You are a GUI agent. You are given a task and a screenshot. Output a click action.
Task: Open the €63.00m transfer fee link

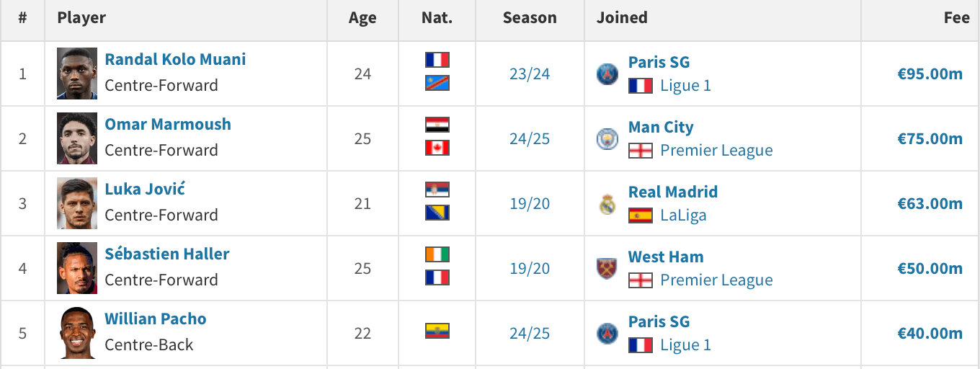930,203
